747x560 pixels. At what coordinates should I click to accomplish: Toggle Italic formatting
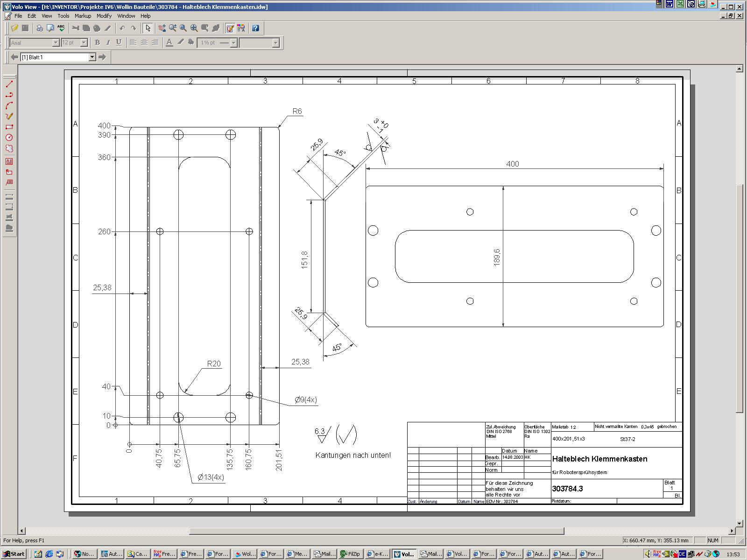[108, 42]
